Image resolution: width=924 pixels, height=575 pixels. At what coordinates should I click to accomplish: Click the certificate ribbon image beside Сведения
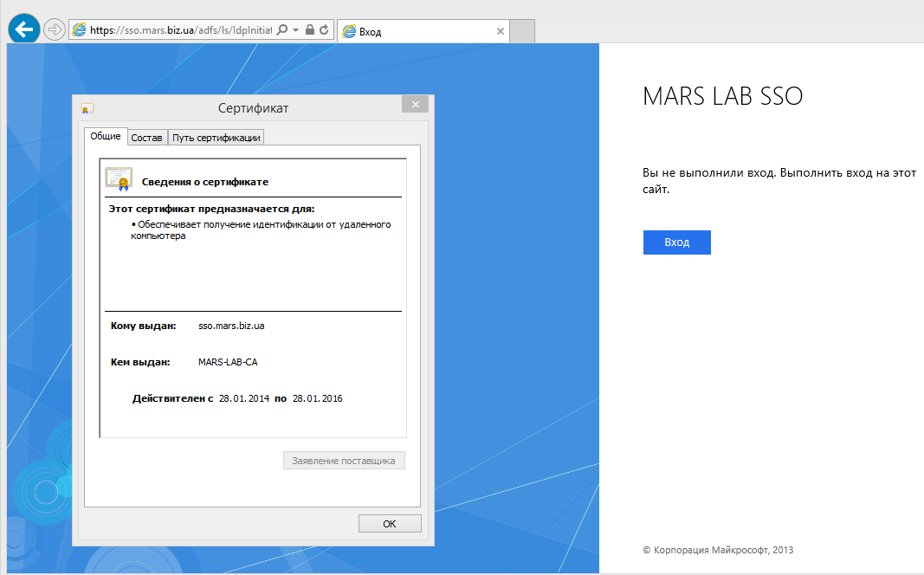(119, 178)
